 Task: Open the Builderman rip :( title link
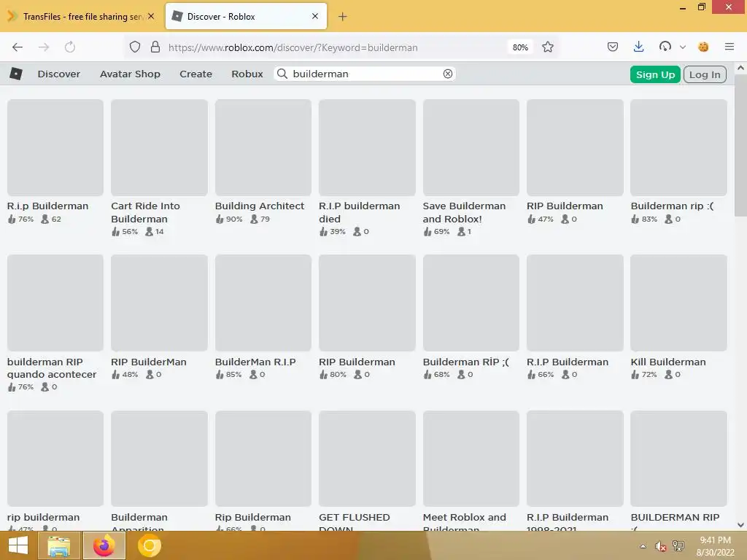[672, 206]
